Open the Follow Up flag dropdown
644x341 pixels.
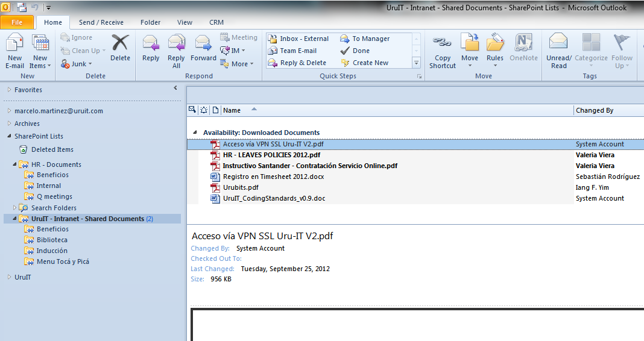coord(622,51)
